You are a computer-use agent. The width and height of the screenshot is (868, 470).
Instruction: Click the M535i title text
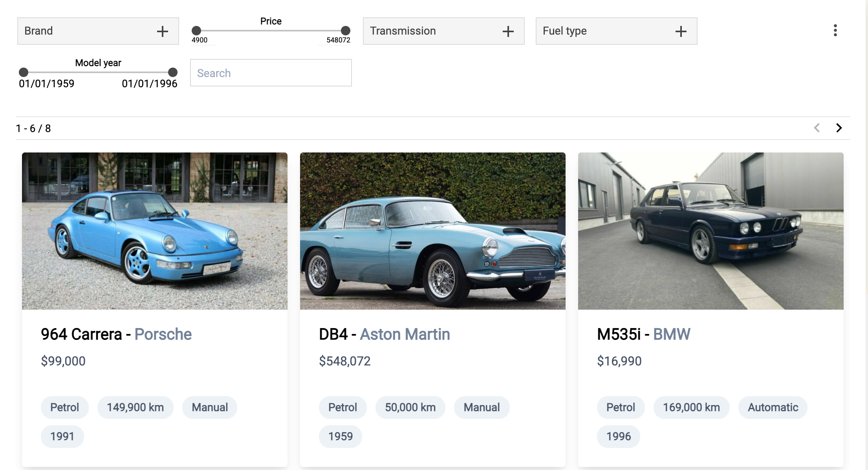pyautogui.click(x=619, y=334)
